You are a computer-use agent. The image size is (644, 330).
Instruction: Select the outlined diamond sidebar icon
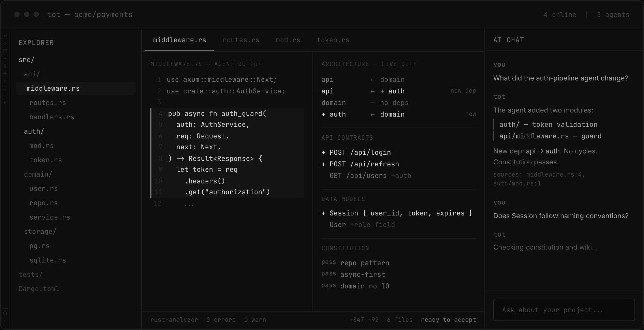[5, 43]
